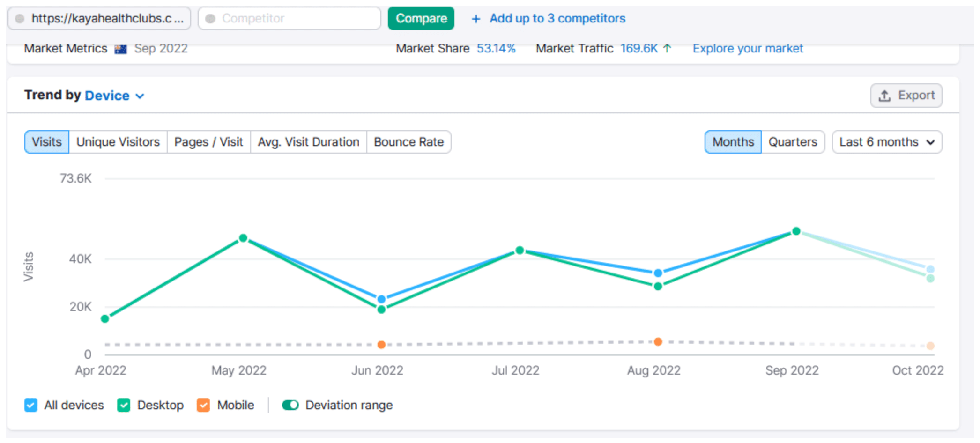Screen dimensions: 980x443
Task: Click the Market Metrics label
Action: pos(66,48)
